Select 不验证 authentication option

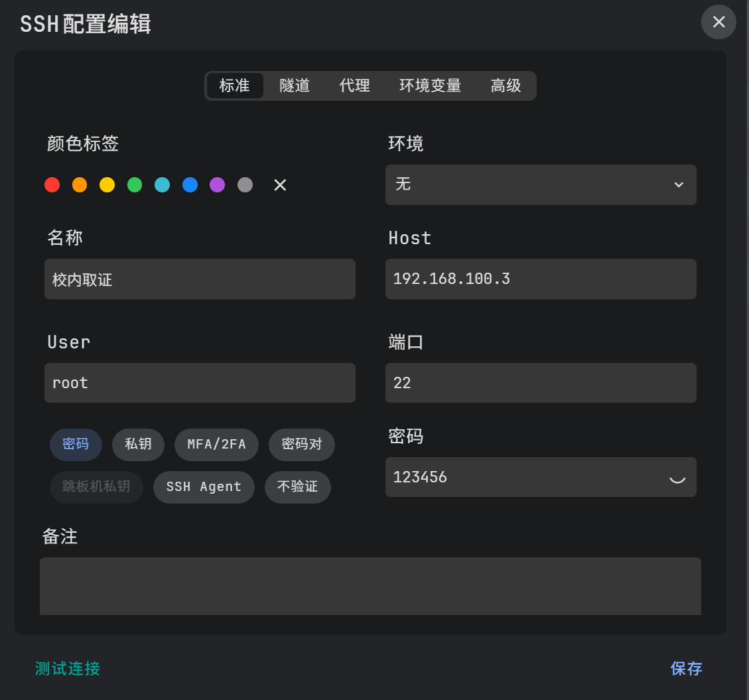pos(297,487)
